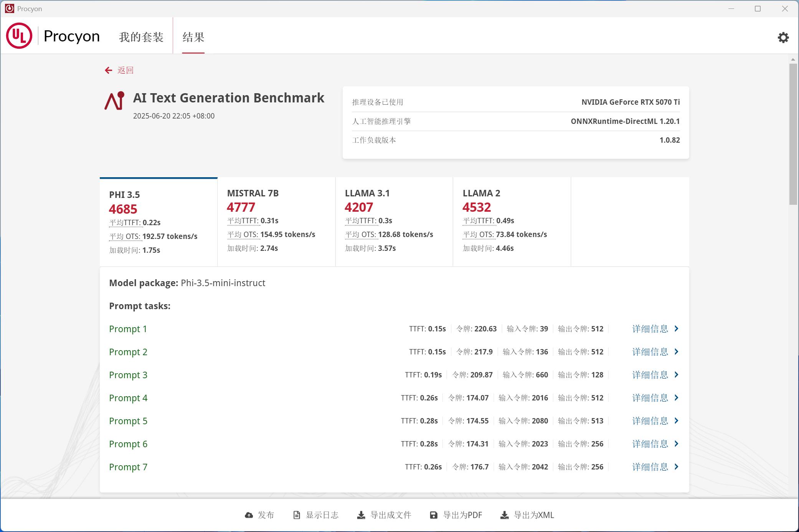Expand details chevron for Prompt 7

[677, 467]
